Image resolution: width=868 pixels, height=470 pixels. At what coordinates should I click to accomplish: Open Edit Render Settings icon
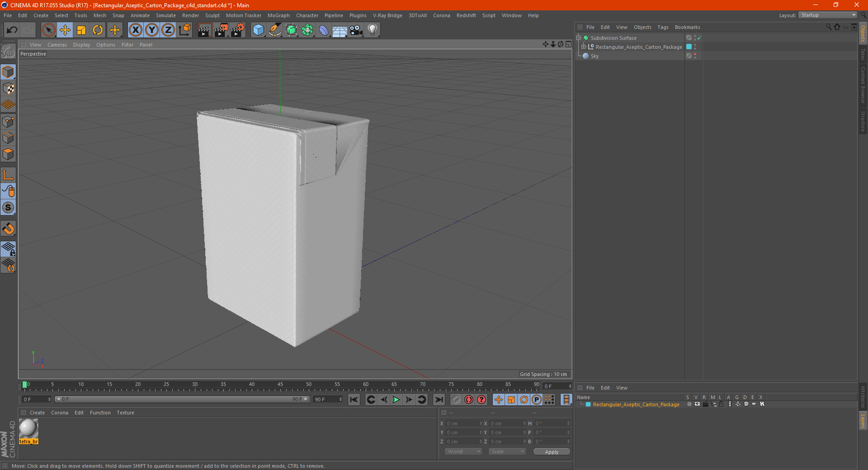tap(238, 30)
